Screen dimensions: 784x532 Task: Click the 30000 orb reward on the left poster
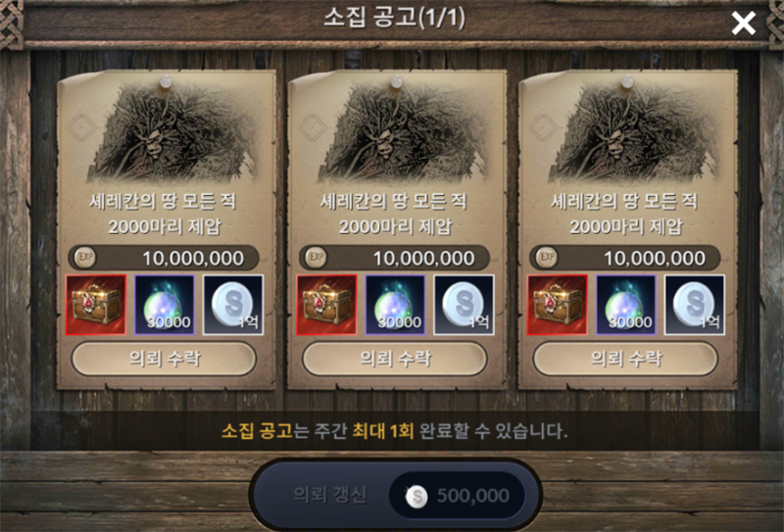pos(165,305)
